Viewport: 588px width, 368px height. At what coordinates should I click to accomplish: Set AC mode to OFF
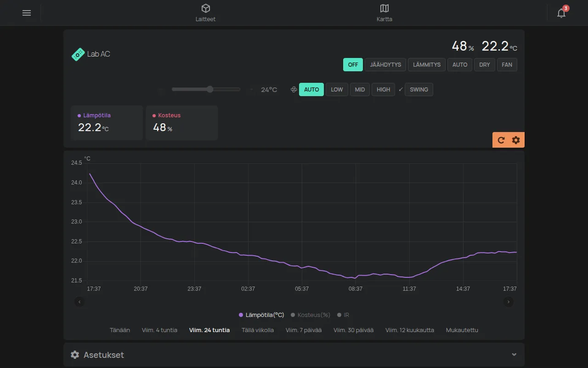click(353, 65)
